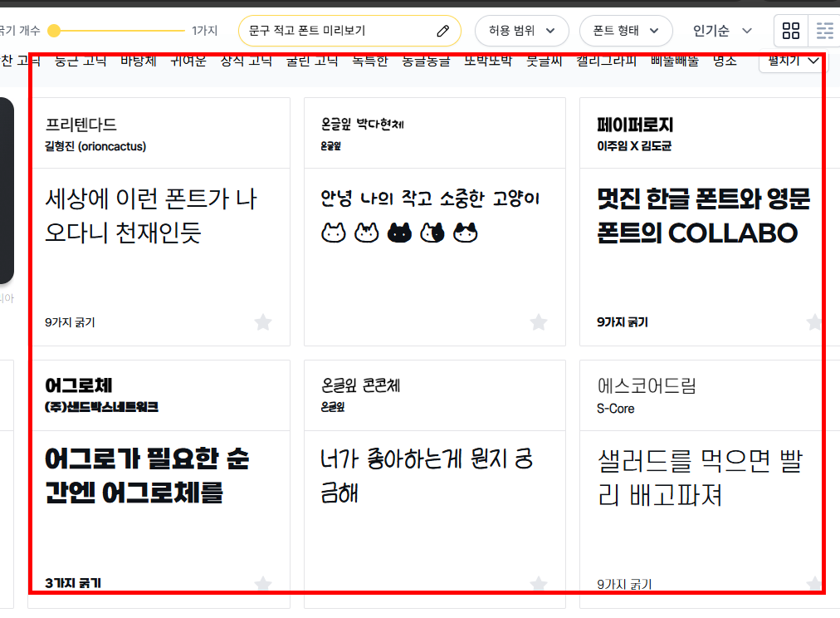Switch to grid view layout
840x618 pixels.
click(790, 31)
